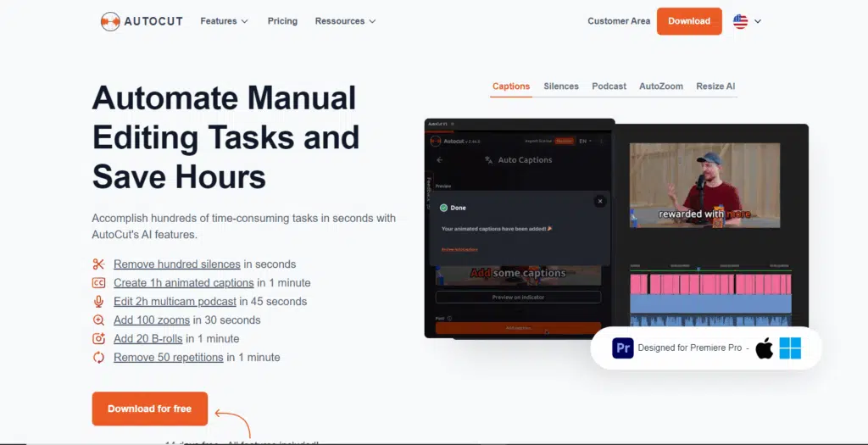Open the Features dropdown menu
This screenshot has height=445, width=868.
[x=224, y=21]
